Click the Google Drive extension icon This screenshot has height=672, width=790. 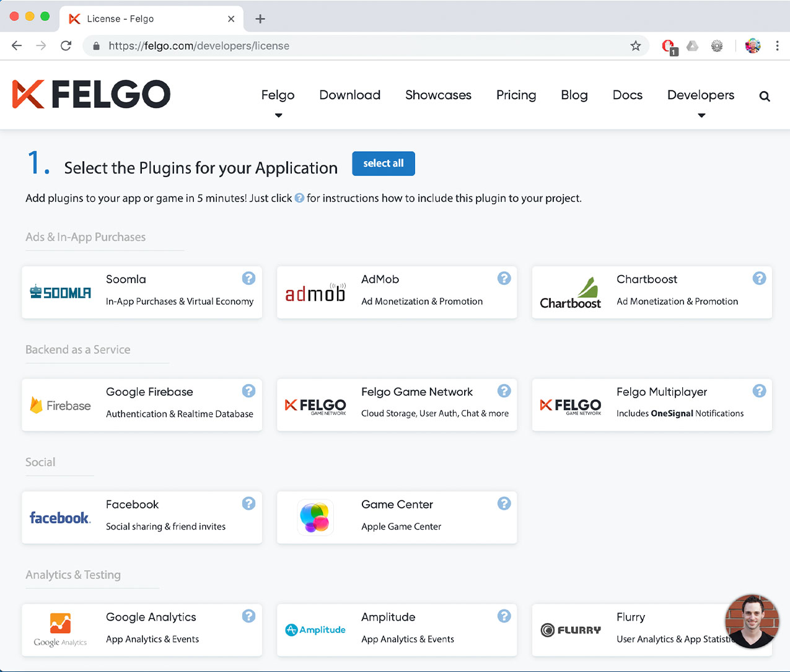[x=693, y=46]
